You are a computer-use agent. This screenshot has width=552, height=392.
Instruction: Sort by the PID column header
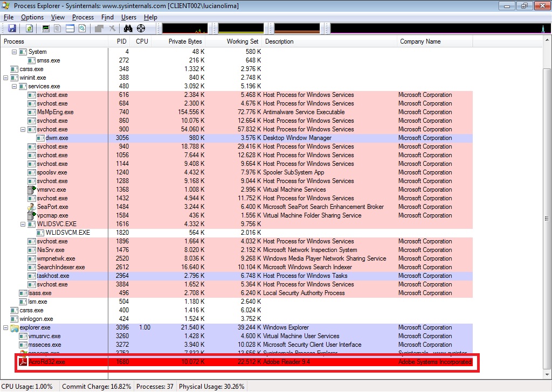tap(119, 41)
